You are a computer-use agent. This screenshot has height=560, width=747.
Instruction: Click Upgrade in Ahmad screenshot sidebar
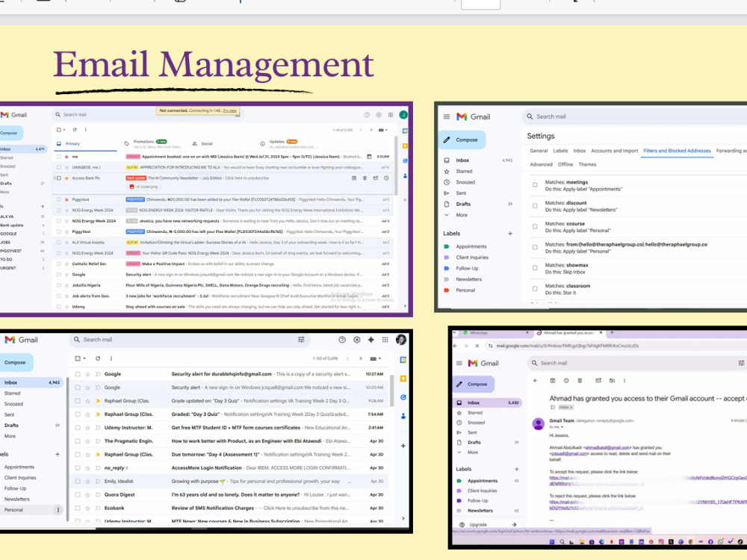[x=478, y=524]
